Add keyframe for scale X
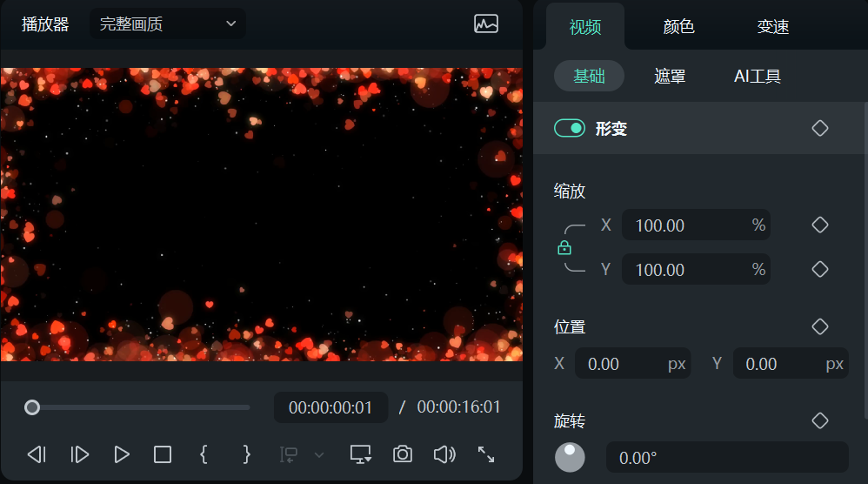Viewport: 868px width, 484px height. pyautogui.click(x=820, y=225)
